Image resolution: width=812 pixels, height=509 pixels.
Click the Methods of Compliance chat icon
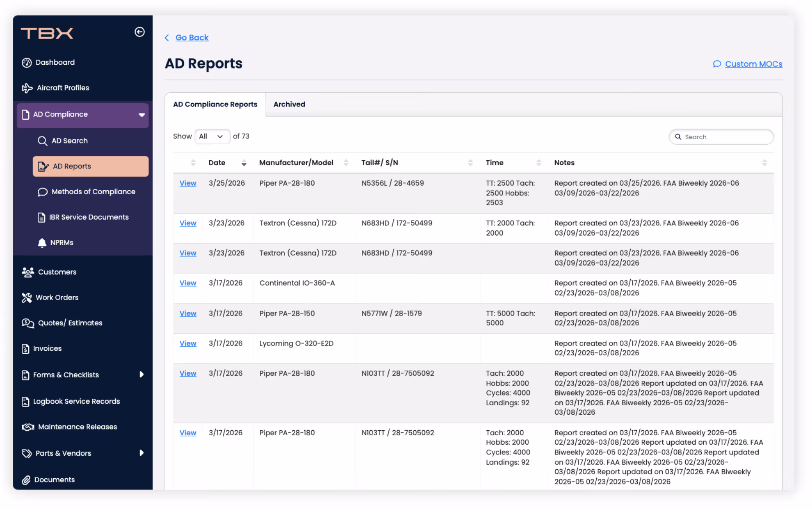(42, 192)
